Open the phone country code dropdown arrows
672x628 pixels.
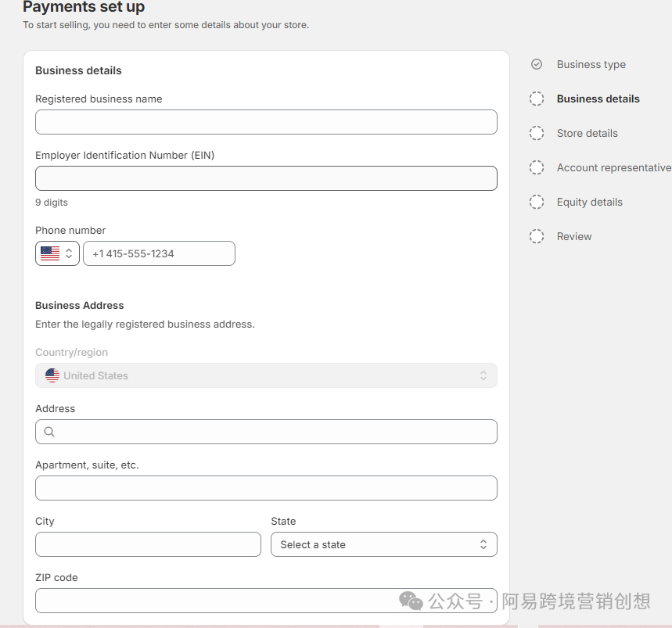(69, 253)
